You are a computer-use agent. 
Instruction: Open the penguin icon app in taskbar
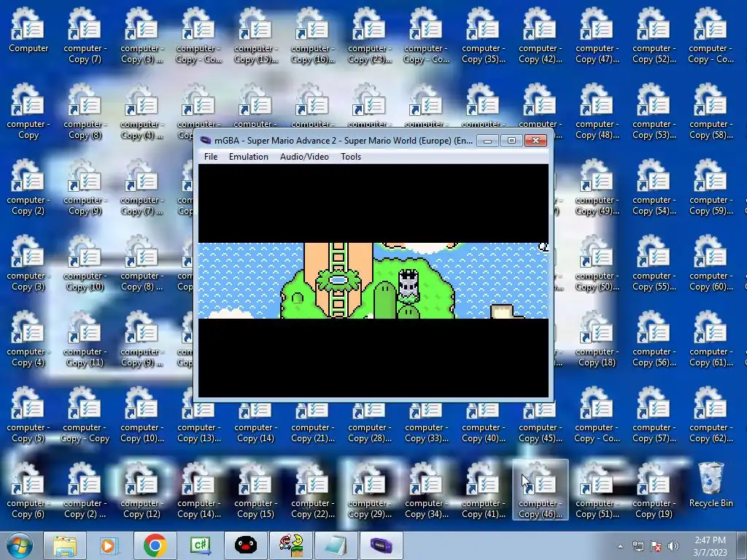245,545
